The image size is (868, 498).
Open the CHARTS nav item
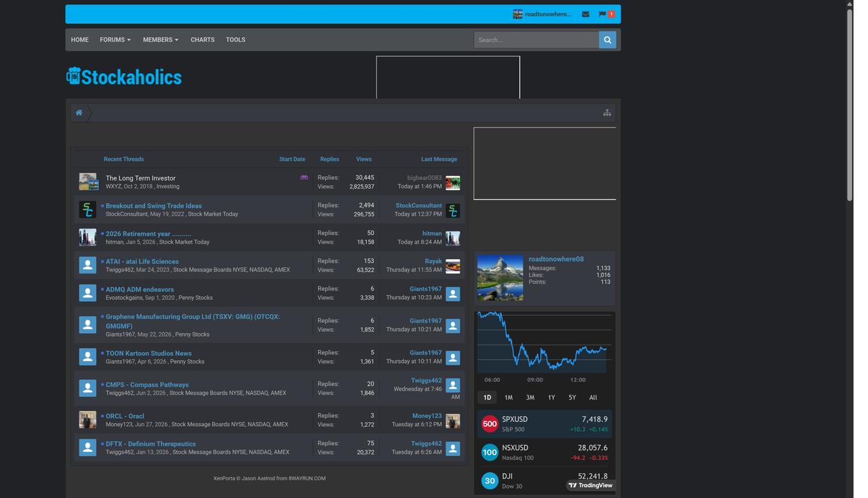click(203, 40)
